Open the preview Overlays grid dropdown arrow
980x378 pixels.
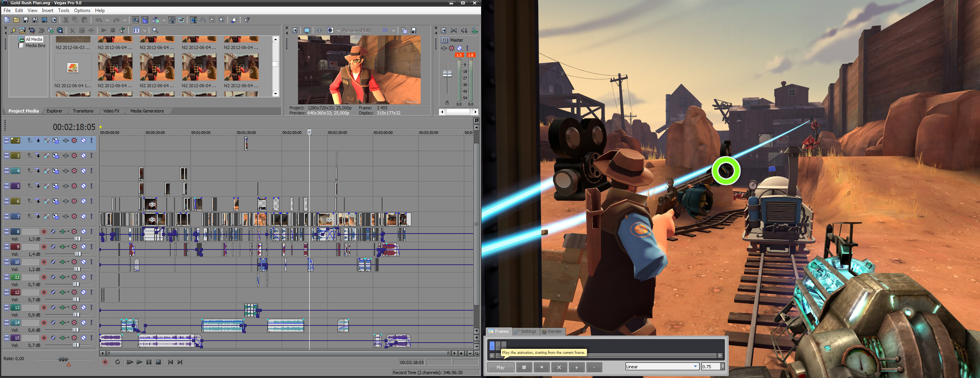point(393,30)
